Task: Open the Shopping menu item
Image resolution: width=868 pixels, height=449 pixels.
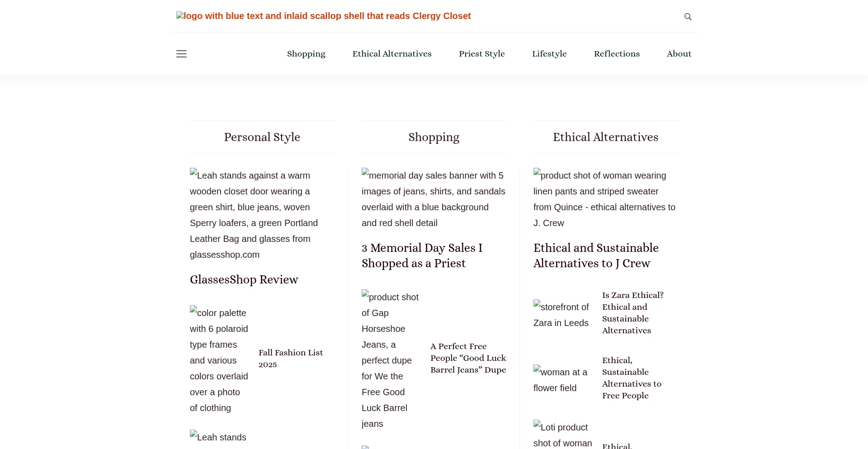Action: (x=306, y=54)
